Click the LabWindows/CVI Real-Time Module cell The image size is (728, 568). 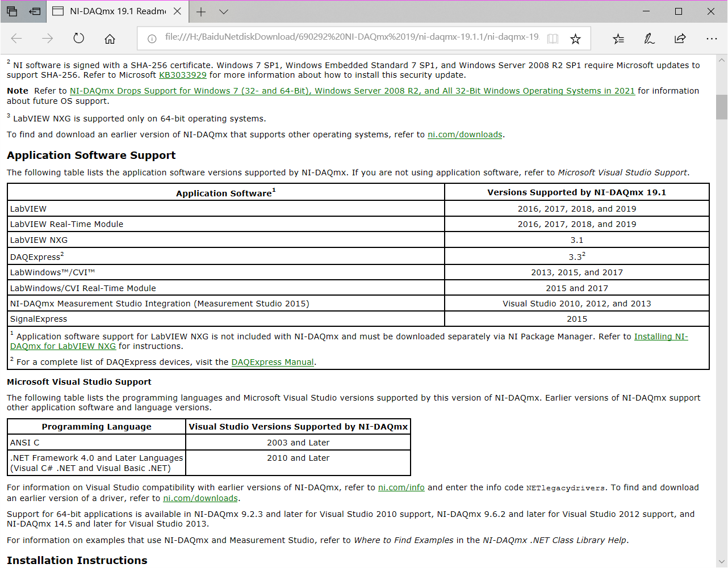pyautogui.click(x=226, y=288)
